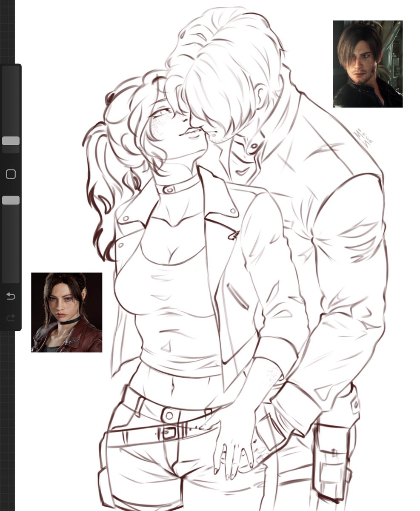Image resolution: width=420 pixels, height=511 pixels.
Task: Adjust the brush size slider handle
Action: click(x=11, y=141)
